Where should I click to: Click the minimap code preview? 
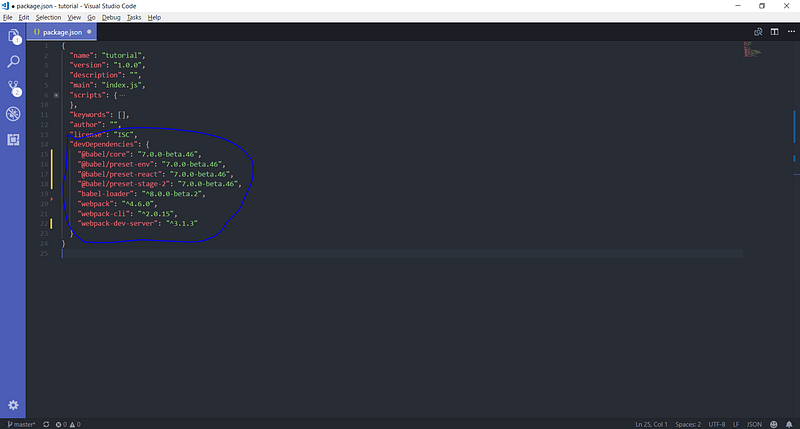click(x=752, y=49)
